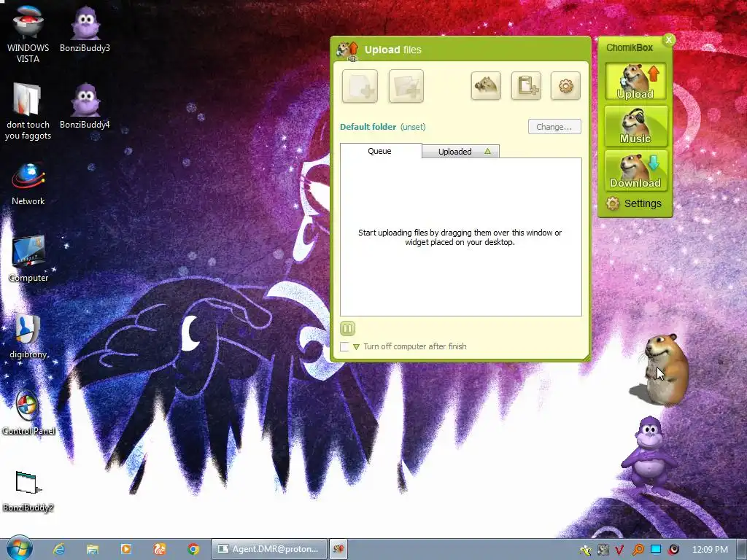The image size is (747, 560).
Task: Click the Default folder (unset) label
Action: (x=382, y=127)
